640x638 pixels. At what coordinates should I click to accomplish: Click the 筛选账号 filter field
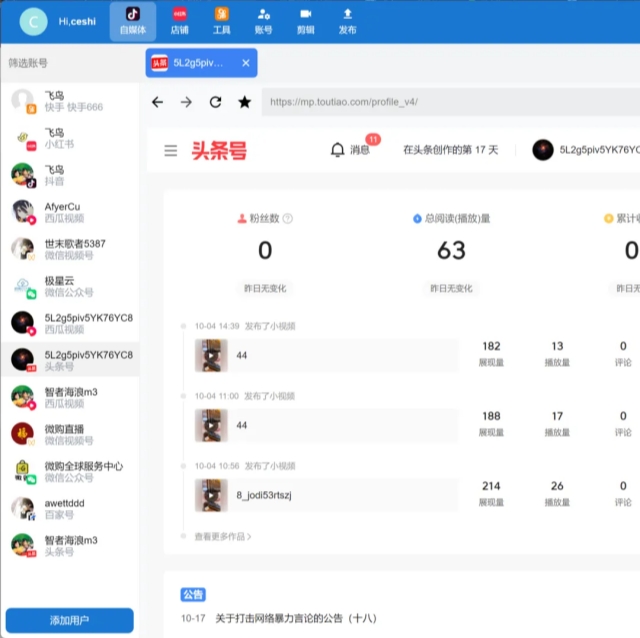pos(69,63)
